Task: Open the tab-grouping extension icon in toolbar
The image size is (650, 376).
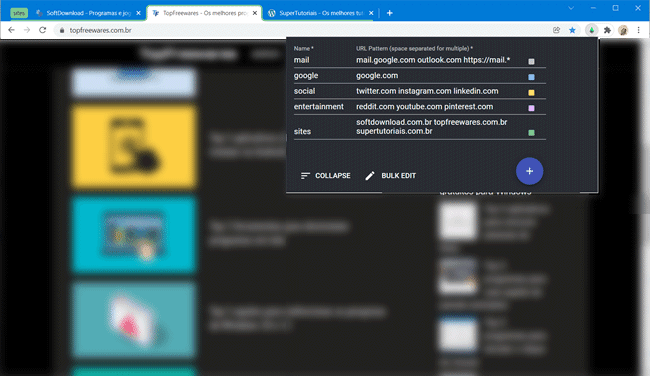Action: [x=592, y=30]
